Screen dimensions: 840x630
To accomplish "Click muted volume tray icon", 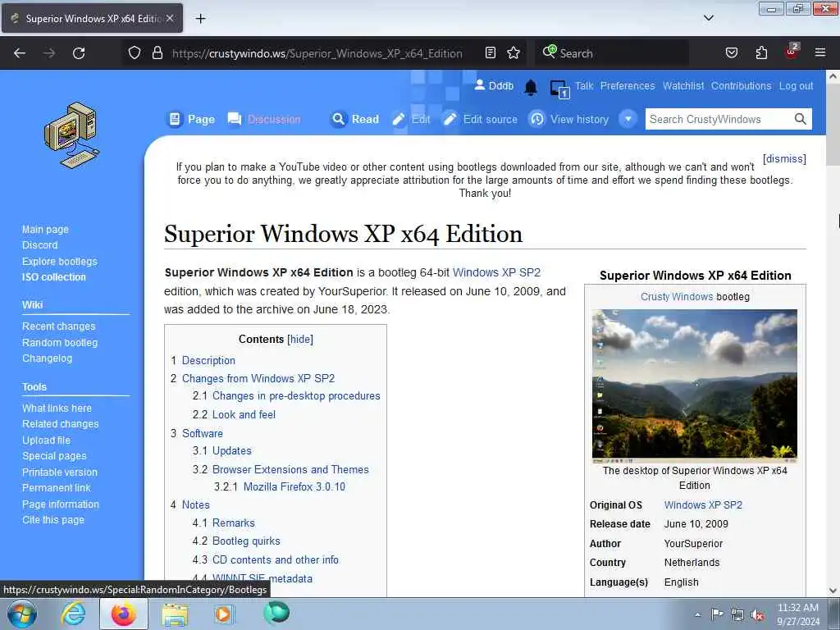I will pyautogui.click(x=757, y=615).
